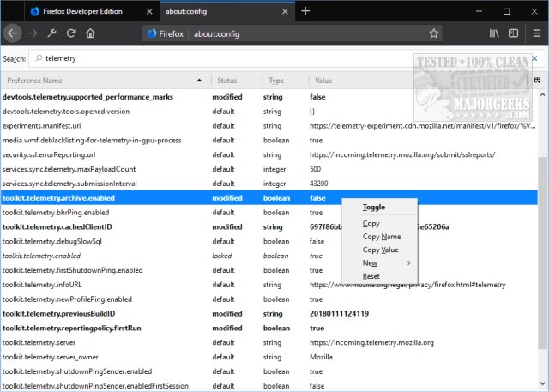This screenshot has width=549, height=392.
Task: Open developer tools via wrench icon
Action: click(x=51, y=33)
